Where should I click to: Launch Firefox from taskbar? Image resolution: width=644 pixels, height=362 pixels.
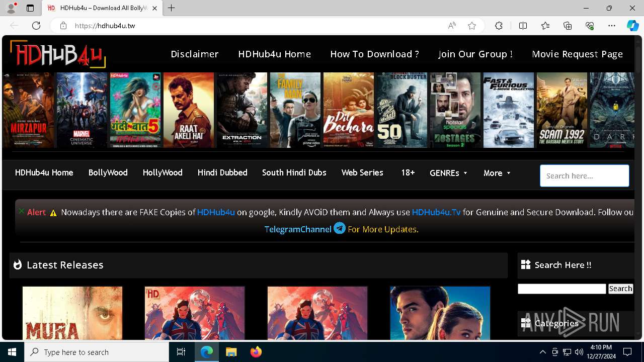[x=256, y=352]
